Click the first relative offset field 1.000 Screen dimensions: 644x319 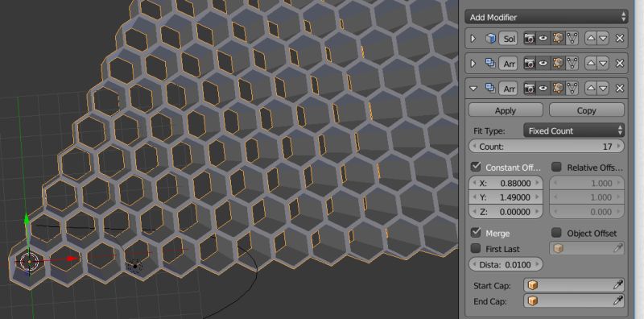coord(587,183)
